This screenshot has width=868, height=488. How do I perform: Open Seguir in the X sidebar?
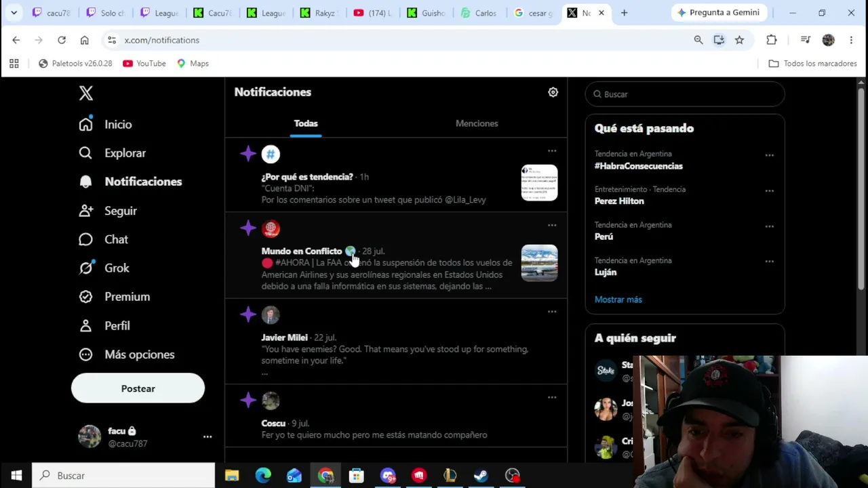click(x=108, y=211)
